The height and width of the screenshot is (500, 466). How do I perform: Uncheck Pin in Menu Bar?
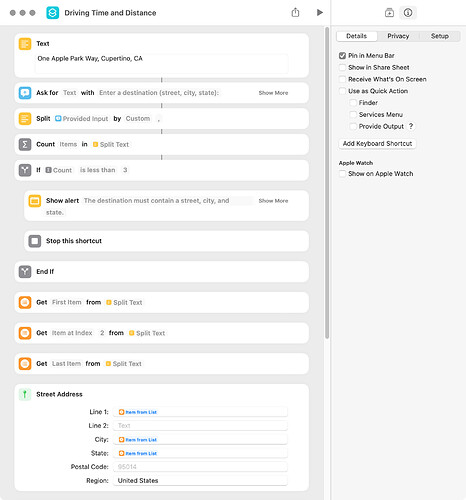click(x=342, y=56)
